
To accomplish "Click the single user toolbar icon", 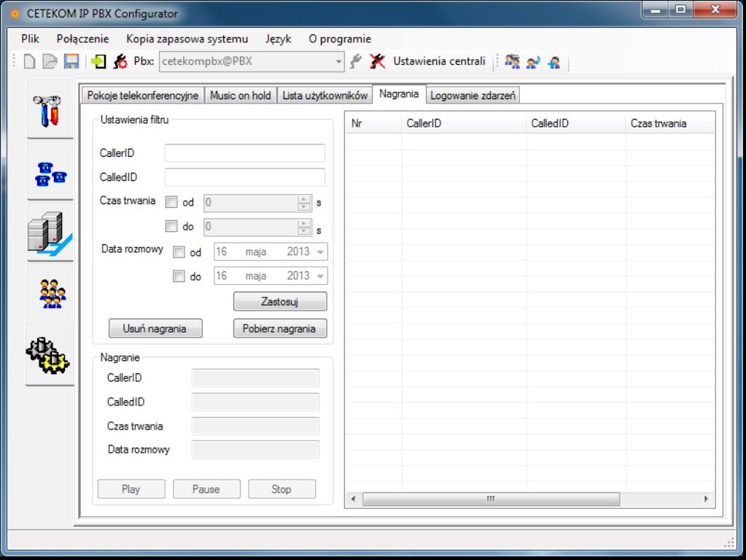I will [554, 61].
